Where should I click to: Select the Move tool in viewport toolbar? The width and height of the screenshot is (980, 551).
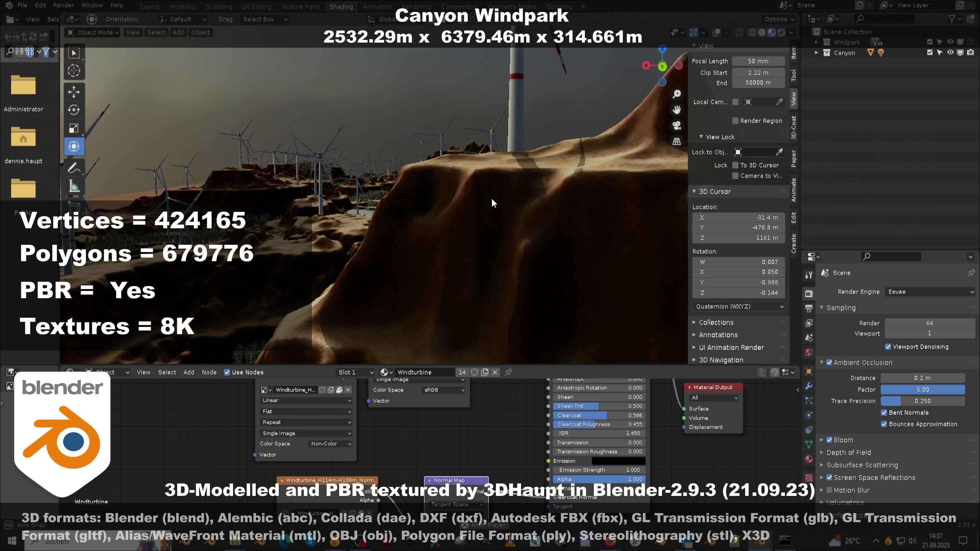tap(74, 92)
